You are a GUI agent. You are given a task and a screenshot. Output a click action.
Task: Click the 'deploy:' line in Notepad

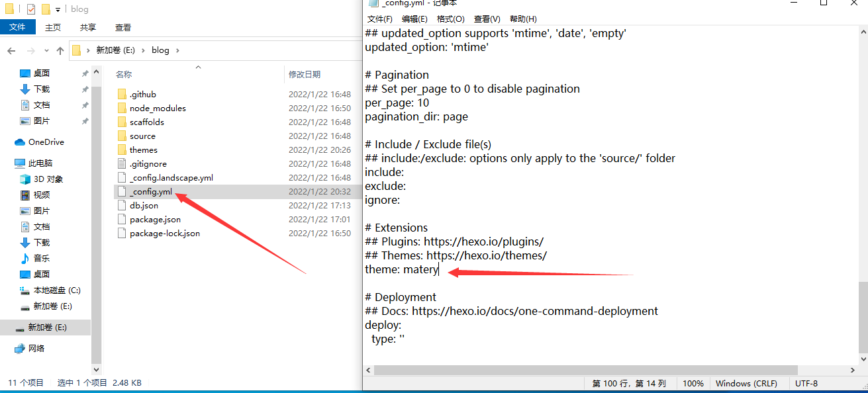pos(383,325)
